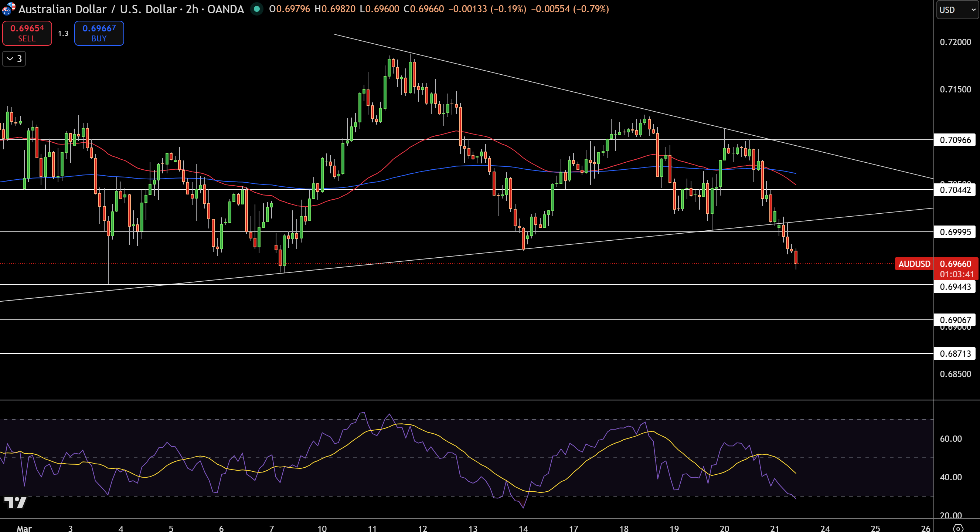Click the AUDUSD current price tag
980x532 pixels.
914,264
